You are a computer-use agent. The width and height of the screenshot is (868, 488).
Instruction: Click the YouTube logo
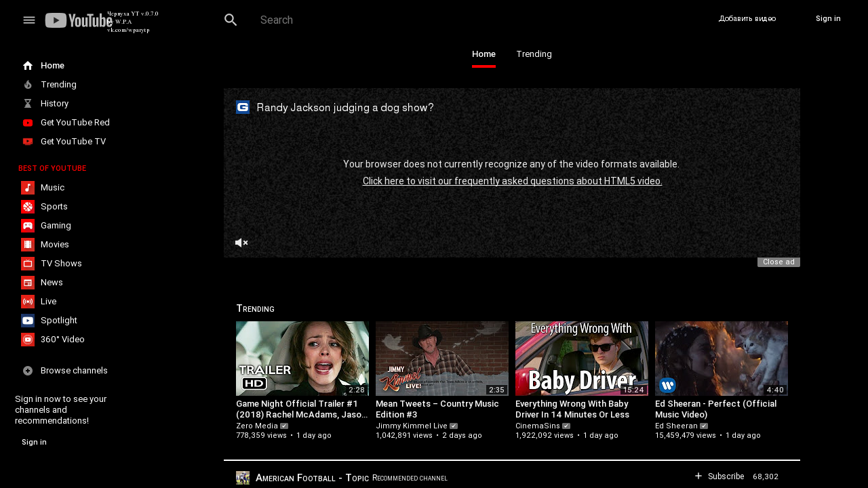(79, 20)
